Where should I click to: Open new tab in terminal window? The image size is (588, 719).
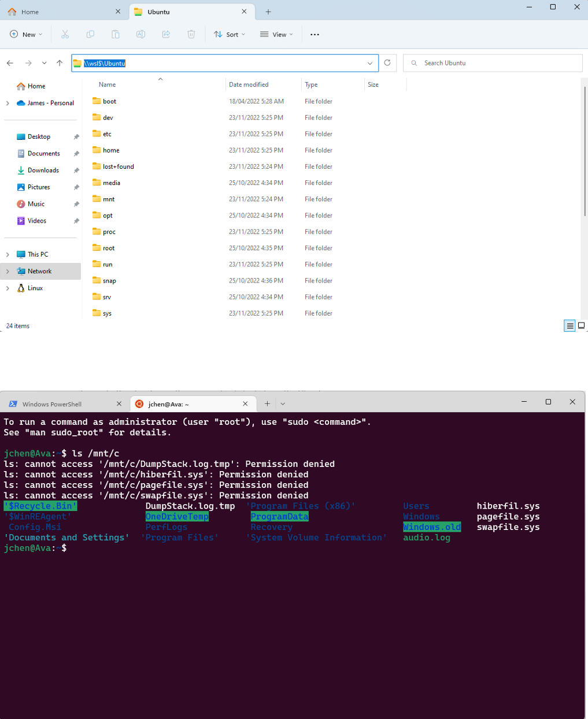click(x=267, y=403)
